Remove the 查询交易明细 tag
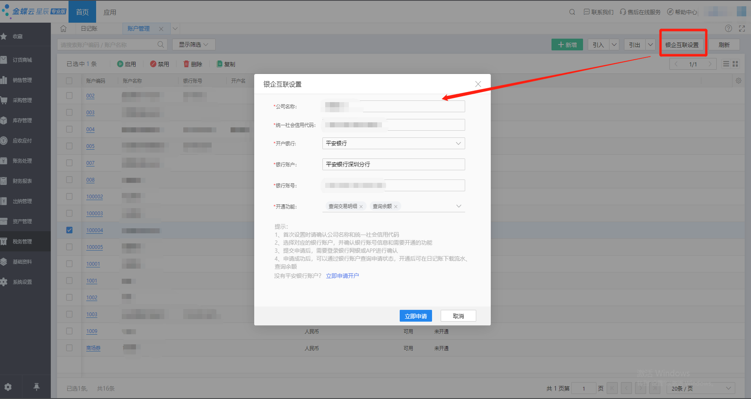 click(x=361, y=206)
